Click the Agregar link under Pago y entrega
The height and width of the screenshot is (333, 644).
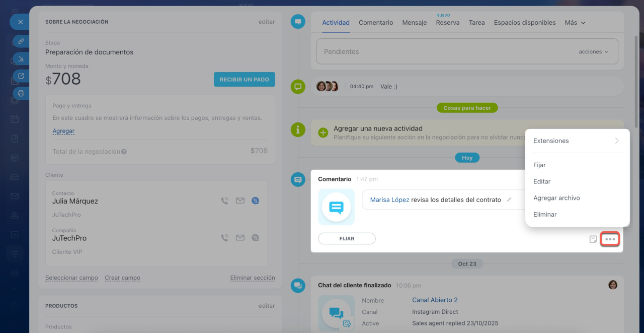63,131
